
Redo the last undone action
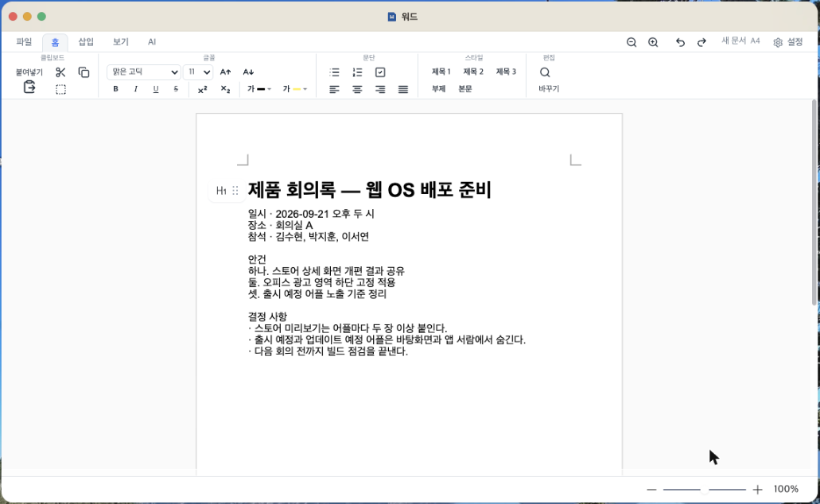tap(701, 42)
